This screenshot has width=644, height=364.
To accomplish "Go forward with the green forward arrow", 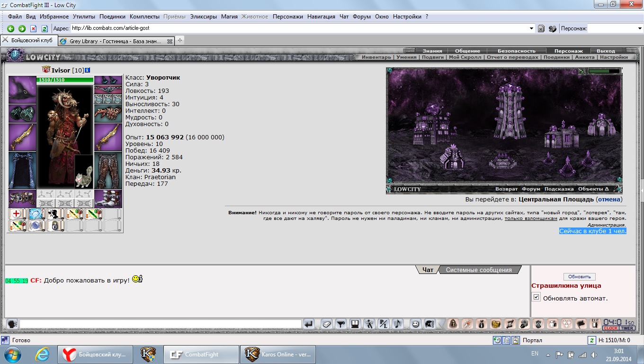I will click(22, 28).
